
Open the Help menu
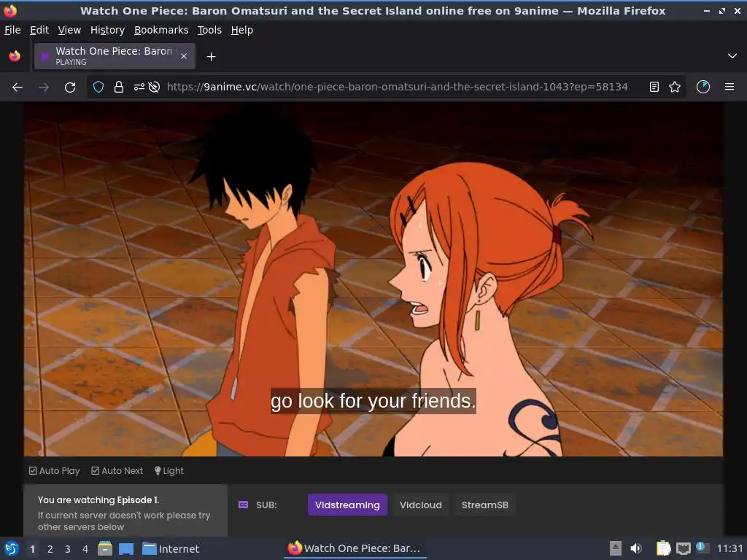tap(242, 30)
